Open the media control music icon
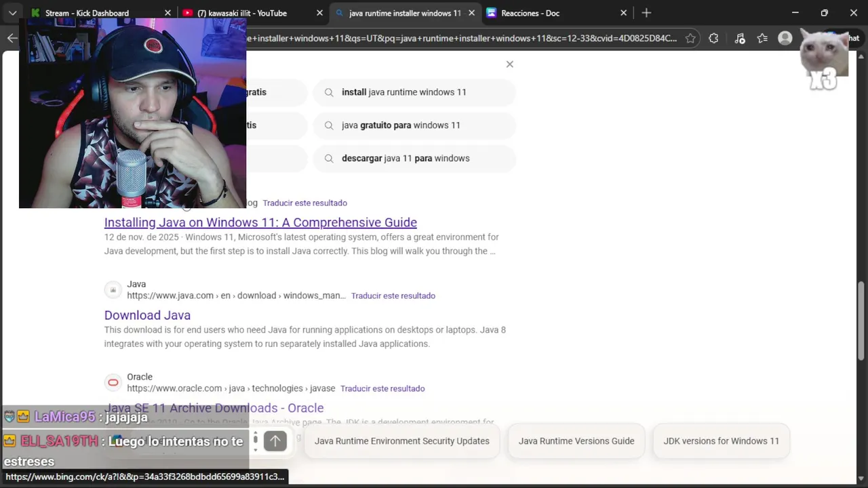Viewport: 868px width, 488px height. (740, 39)
